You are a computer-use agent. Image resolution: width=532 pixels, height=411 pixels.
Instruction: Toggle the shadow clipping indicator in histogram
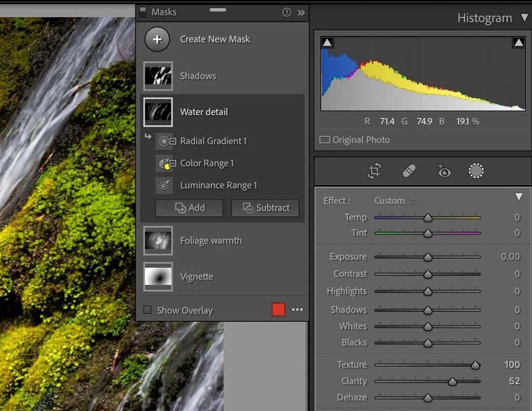coord(327,43)
